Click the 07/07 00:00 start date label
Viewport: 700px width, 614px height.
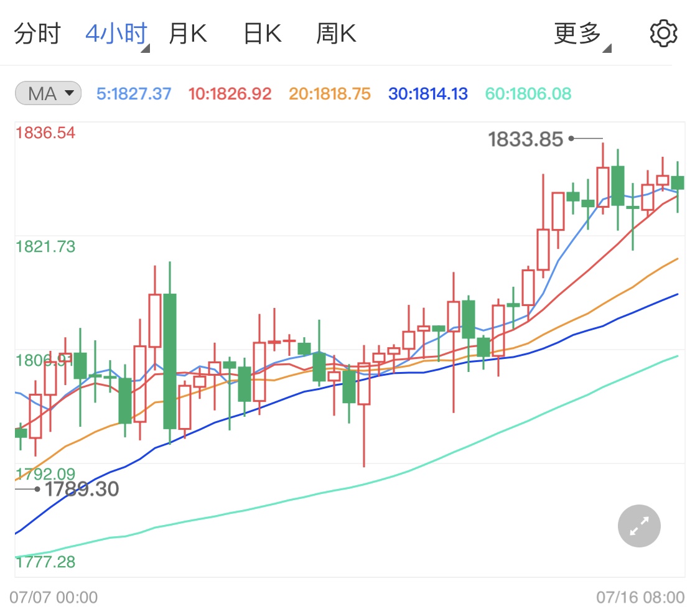[54, 597]
